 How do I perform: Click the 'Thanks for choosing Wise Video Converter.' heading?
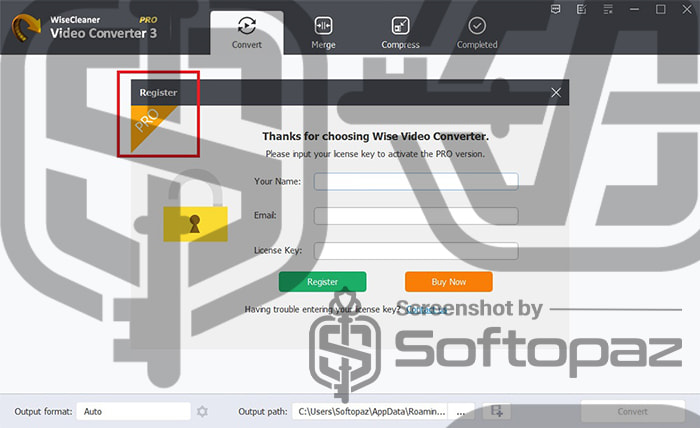point(375,136)
